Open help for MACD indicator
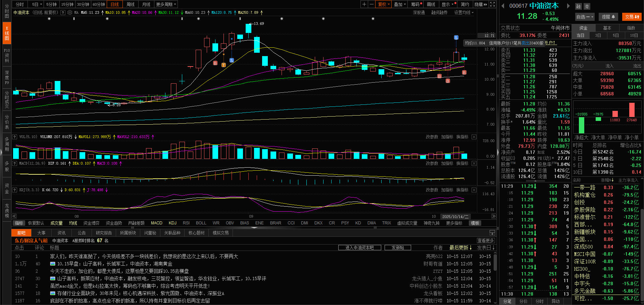The width and height of the screenshot is (644, 305). click(x=15, y=164)
